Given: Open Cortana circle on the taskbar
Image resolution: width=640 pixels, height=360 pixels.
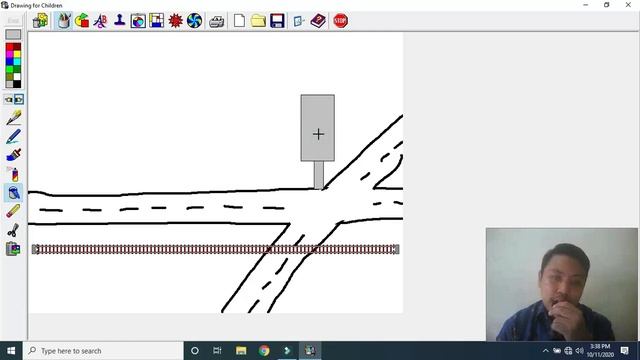Looking at the screenshot, I should (195, 351).
